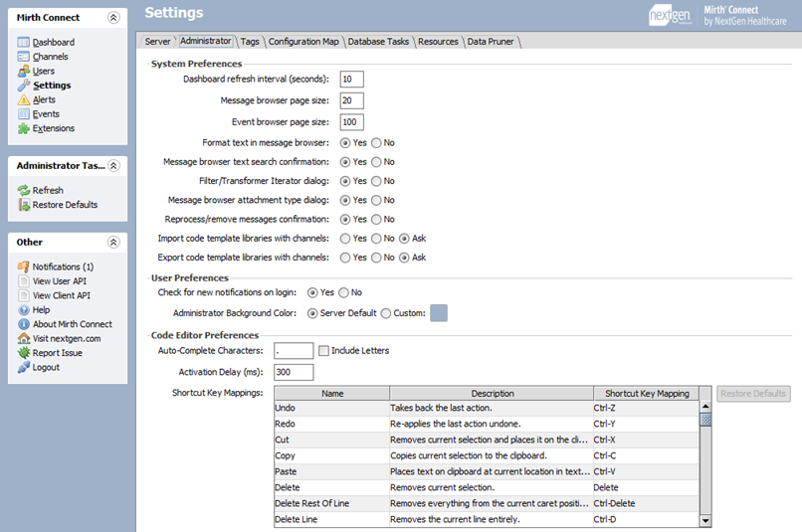Set Export code template libraries to No
This screenshot has height=532, width=802.
click(x=376, y=258)
